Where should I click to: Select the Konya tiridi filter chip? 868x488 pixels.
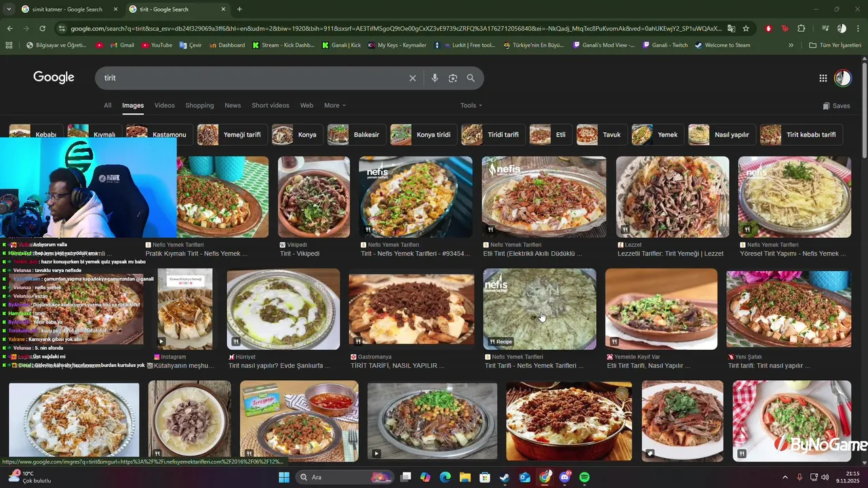point(423,134)
